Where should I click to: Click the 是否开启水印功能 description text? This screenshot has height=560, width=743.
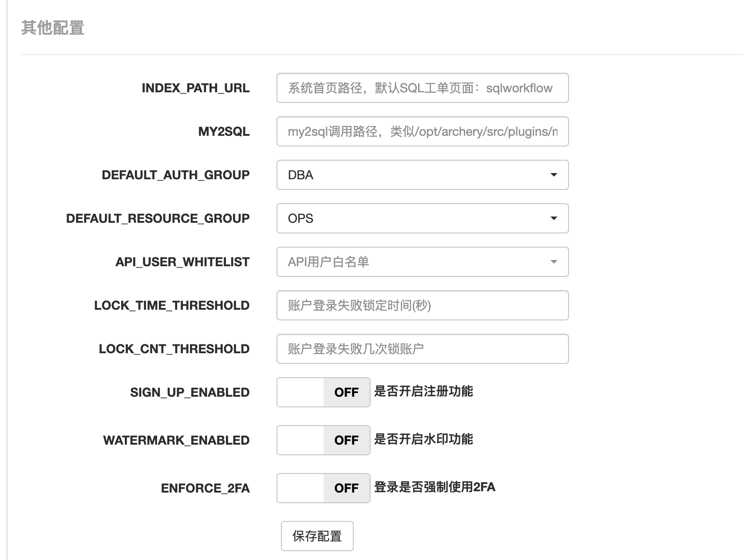tap(423, 439)
